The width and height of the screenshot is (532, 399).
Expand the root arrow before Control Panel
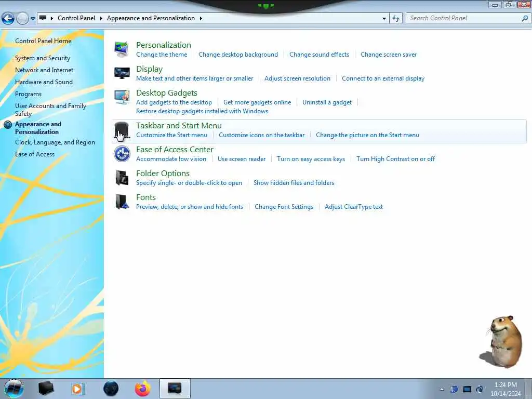(x=51, y=18)
